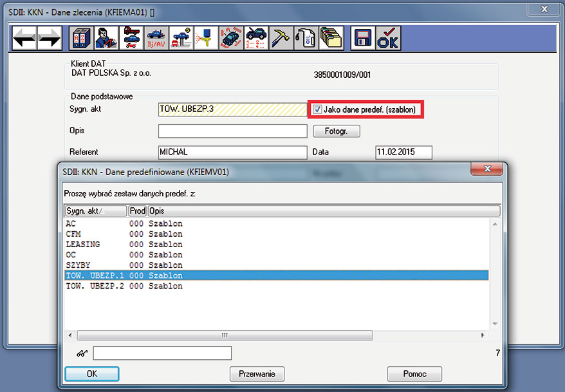Click the forward arrow toolbar icon
The height and width of the screenshot is (392, 565).
click(49, 38)
